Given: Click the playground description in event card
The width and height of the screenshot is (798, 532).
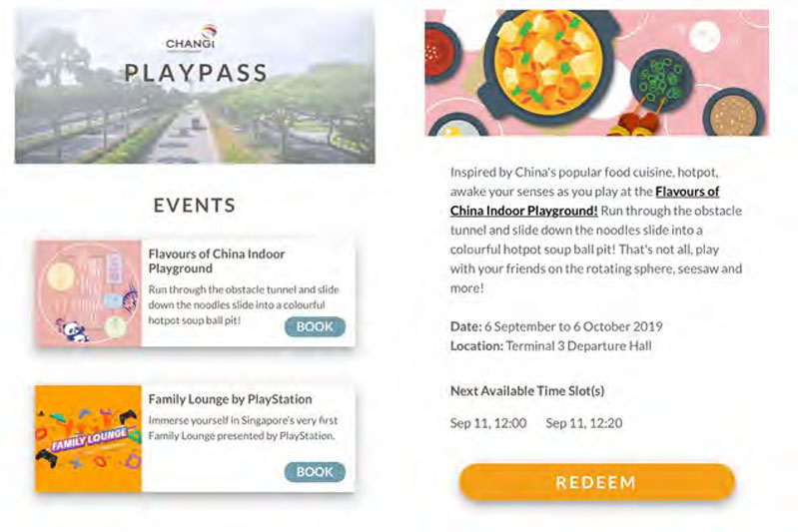Looking at the screenshot, I should coord(244,304).
